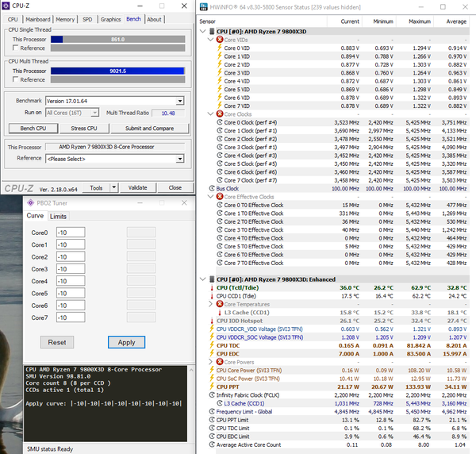Collapse the Core Clocks group

pos(211,113)
